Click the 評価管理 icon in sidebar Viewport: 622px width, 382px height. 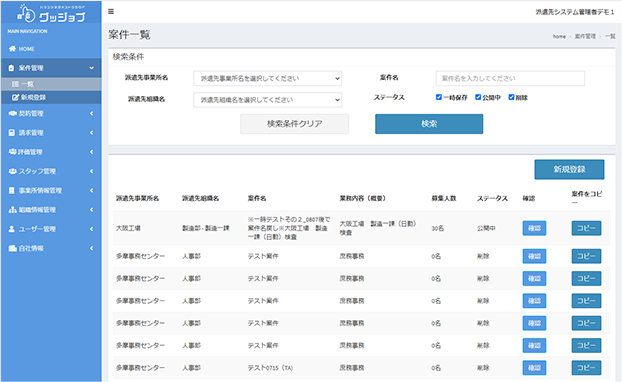[x=12, y=152]
